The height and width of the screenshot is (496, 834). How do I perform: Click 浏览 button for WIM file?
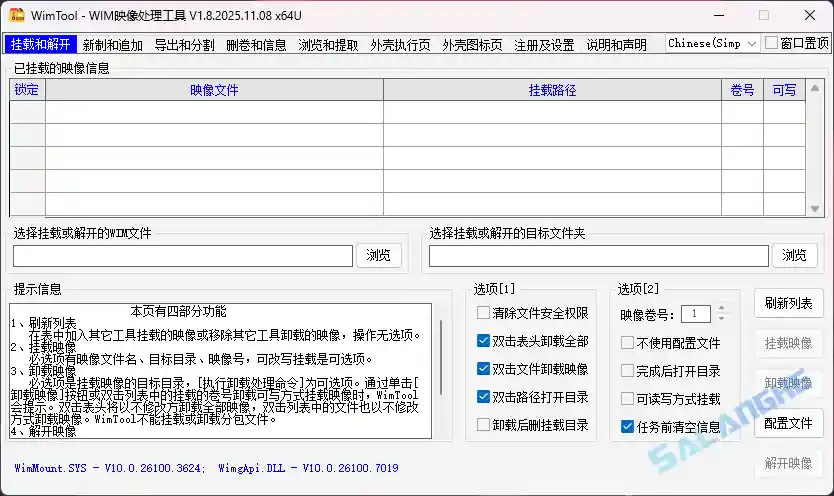coord(378,256)
